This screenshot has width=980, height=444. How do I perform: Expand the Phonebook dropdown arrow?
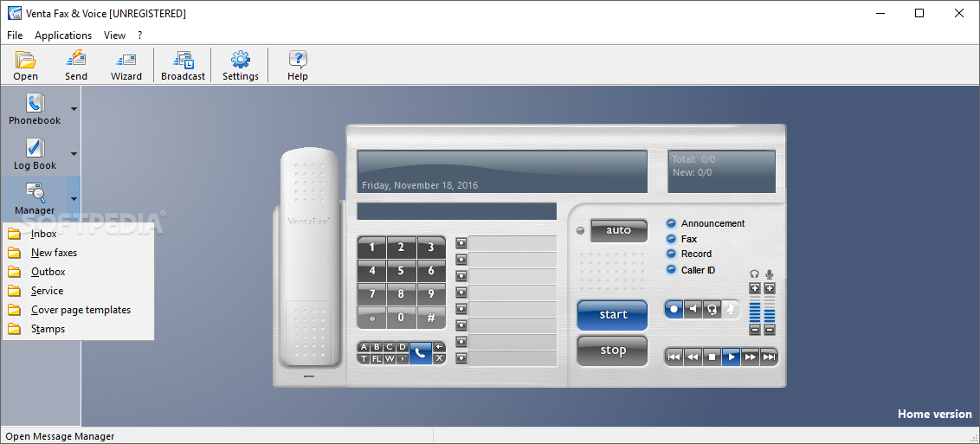74,109
